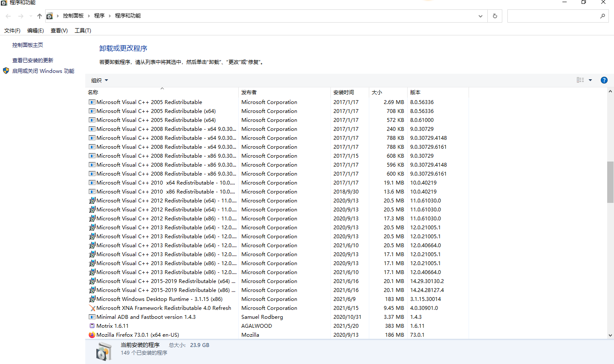Click the Visual C++ 2010 x86 icon
Image resolution: width=614 pixels, height=364 pixels.
[92, 191]
